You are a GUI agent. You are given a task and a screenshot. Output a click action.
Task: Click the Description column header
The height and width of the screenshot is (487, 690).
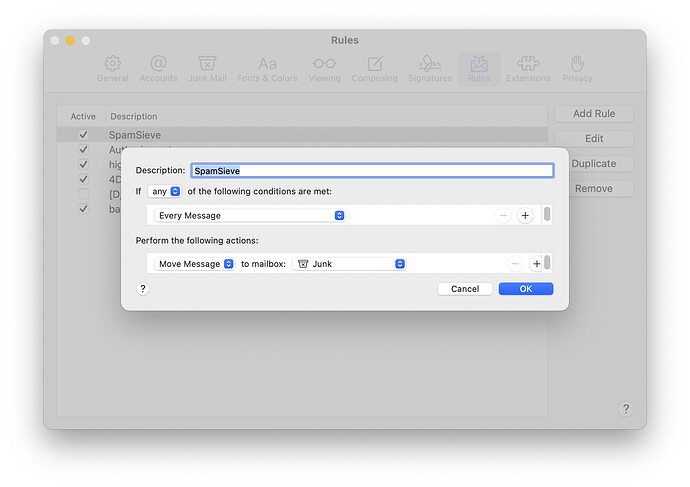[x=134, y=117]
